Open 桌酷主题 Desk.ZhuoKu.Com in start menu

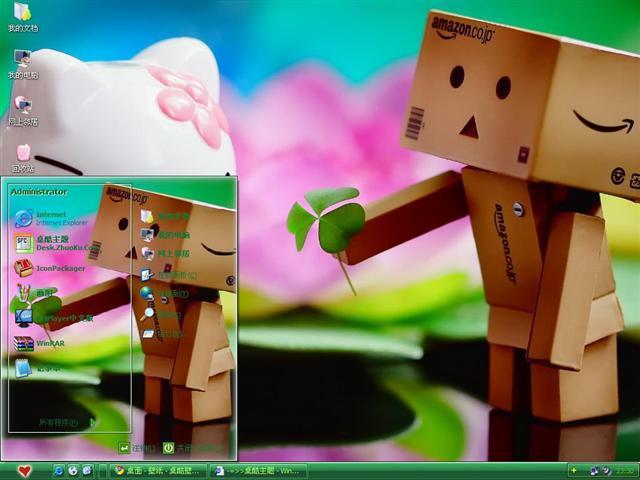pyautogui.click(x=57, y=243)
